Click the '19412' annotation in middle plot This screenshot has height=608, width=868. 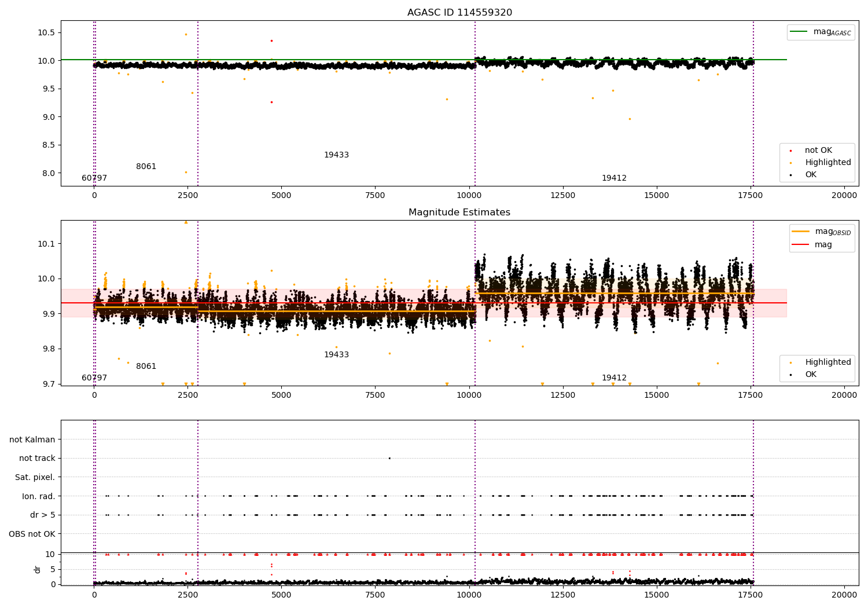pyautogui.click(x=614, y=378)
